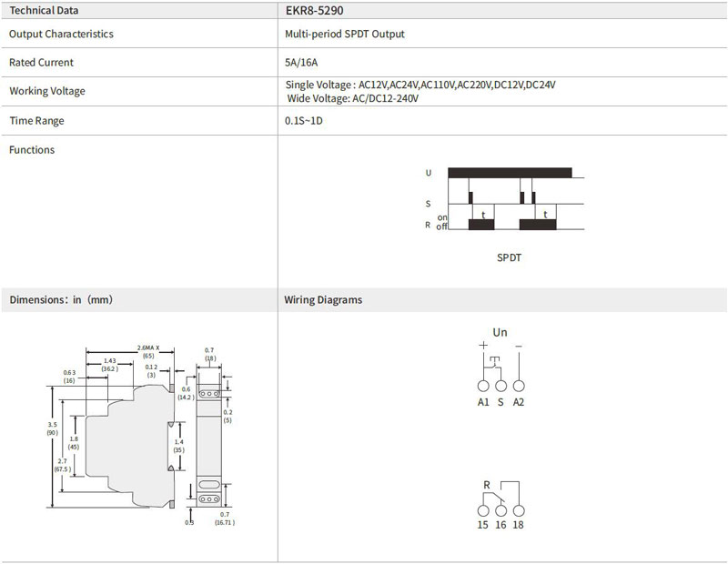
Task: Click the A2 terminal circle in wiring diagram
Action: 519,384
